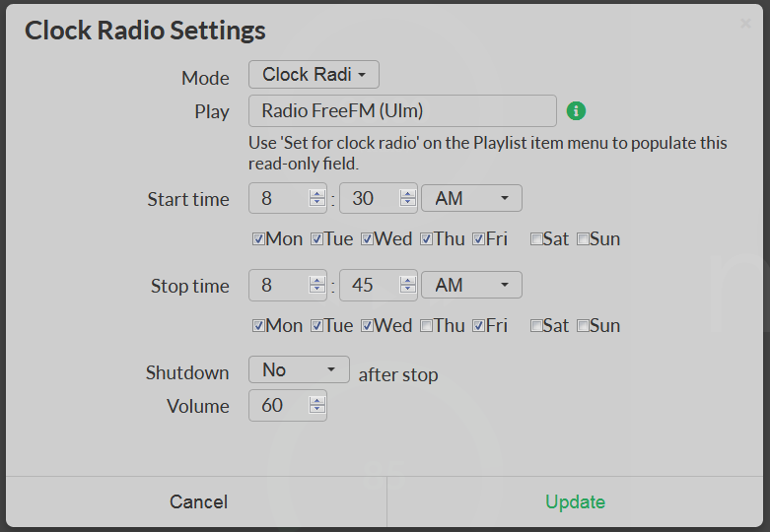Viewport: 770px width, 532px height.
Task: Open the Mode dropdown
Action: point(314,75)
